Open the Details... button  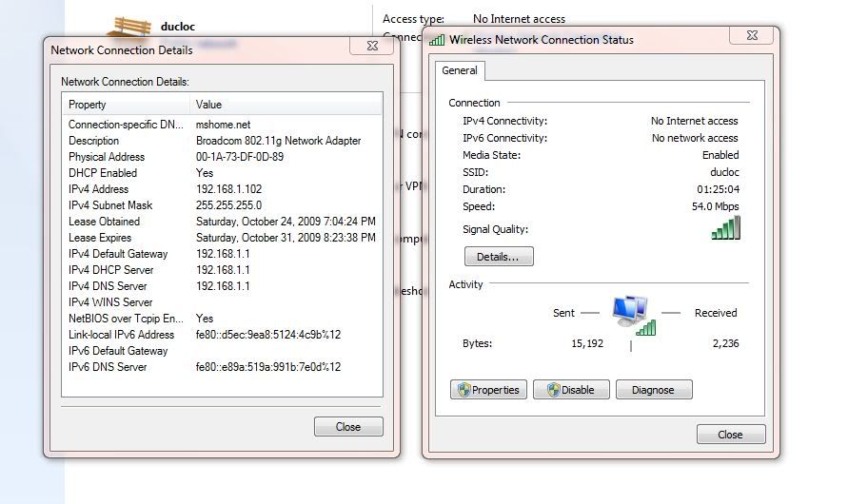coord(499,257)
